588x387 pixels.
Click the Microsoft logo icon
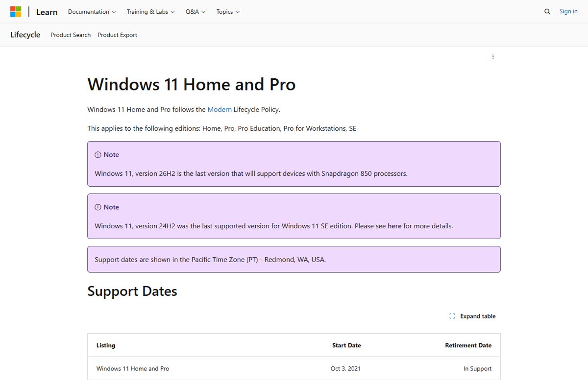[16, 12]
